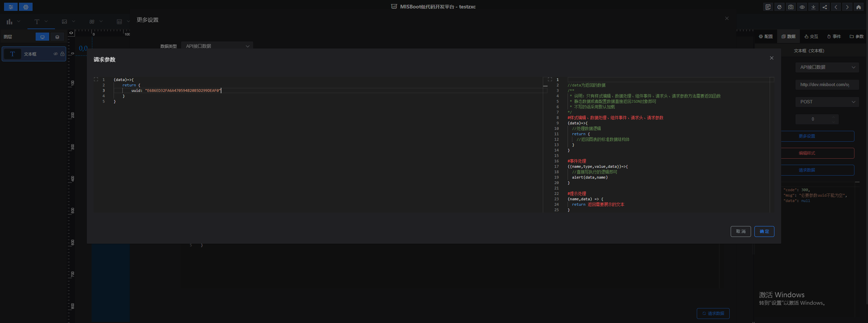Toggle visibility of 文本框 layer
This screenshot has height=323, width=868.
[56, 54]
